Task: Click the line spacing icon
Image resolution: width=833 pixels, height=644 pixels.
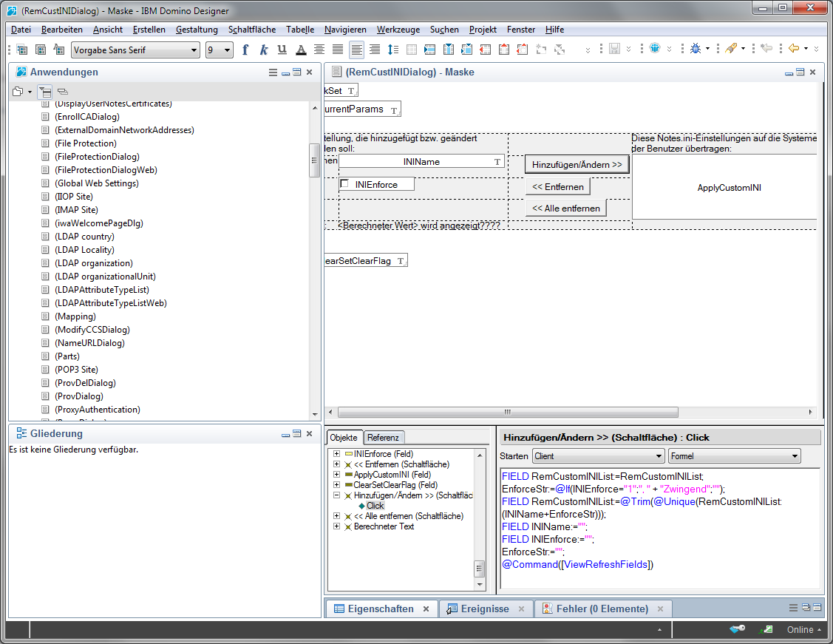Action: (x=393, y=50)
